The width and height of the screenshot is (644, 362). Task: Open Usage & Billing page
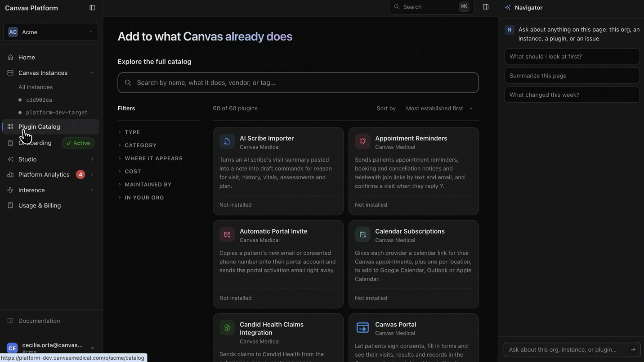pyautogui.click(x=50, y=205)
